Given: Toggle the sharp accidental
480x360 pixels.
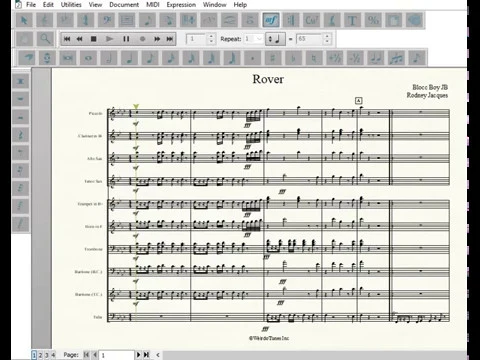Looking at the screenshot, I should (x=273, y=58).
